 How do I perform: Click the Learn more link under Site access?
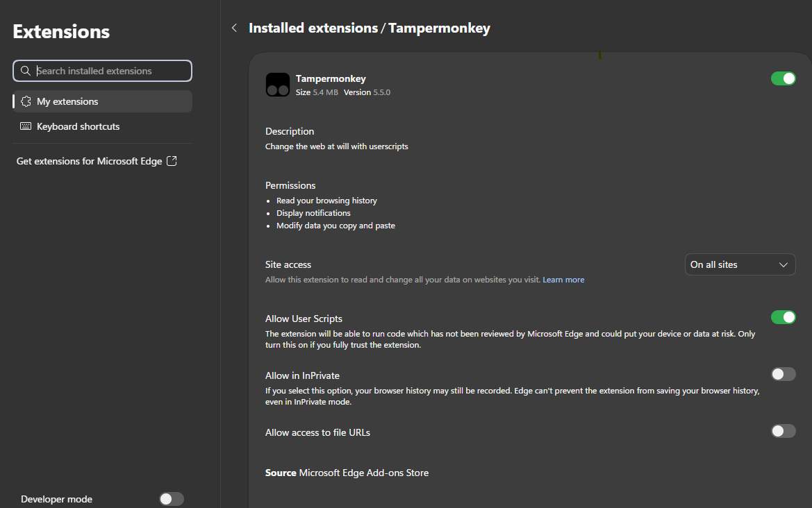pyautogui.click(x=563, y=280)
